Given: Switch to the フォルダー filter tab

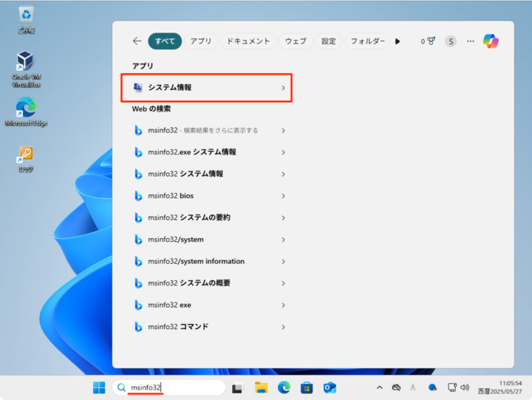Looking at the screenshot, I should tap(366, 41).
